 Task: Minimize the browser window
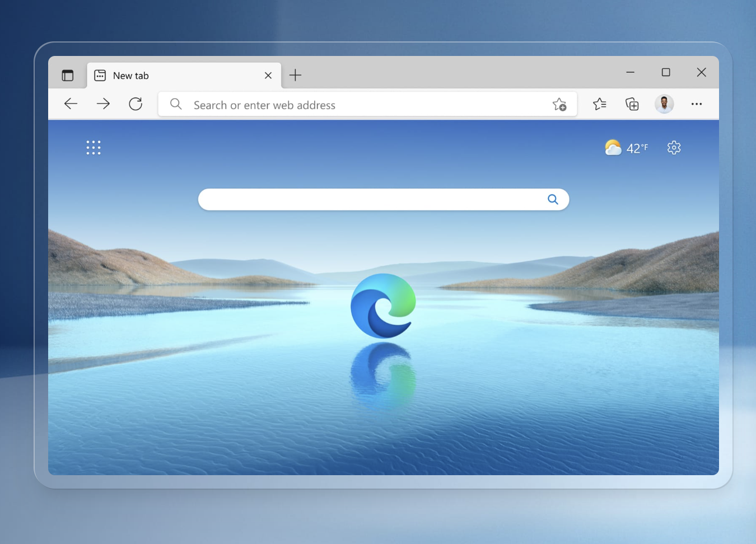click(631, 72)
